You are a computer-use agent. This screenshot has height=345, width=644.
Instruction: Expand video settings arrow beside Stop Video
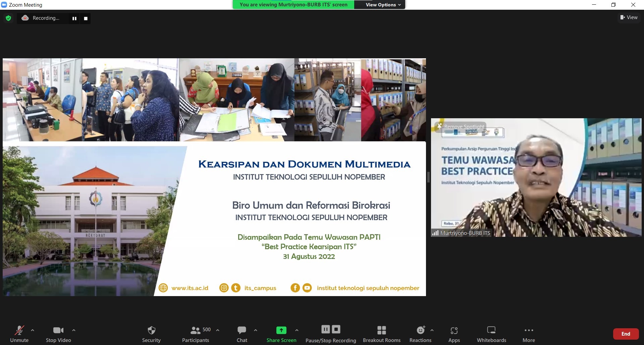coord(74,330)
